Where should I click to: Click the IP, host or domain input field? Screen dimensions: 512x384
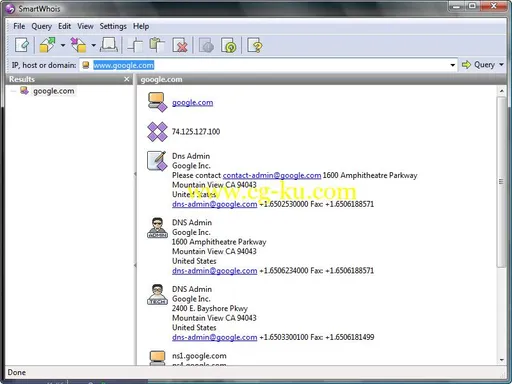(268, 65)
